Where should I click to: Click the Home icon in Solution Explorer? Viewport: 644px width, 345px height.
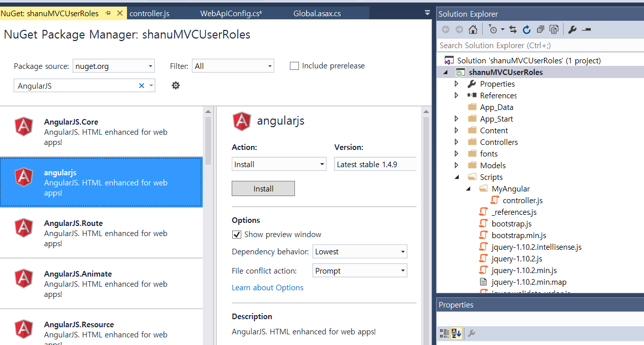point(473,29)
